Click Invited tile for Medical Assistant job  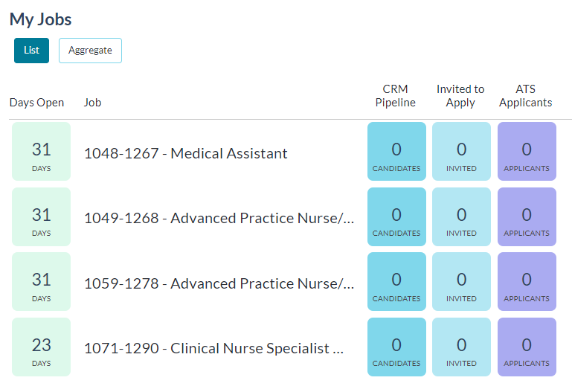(461, 151)
